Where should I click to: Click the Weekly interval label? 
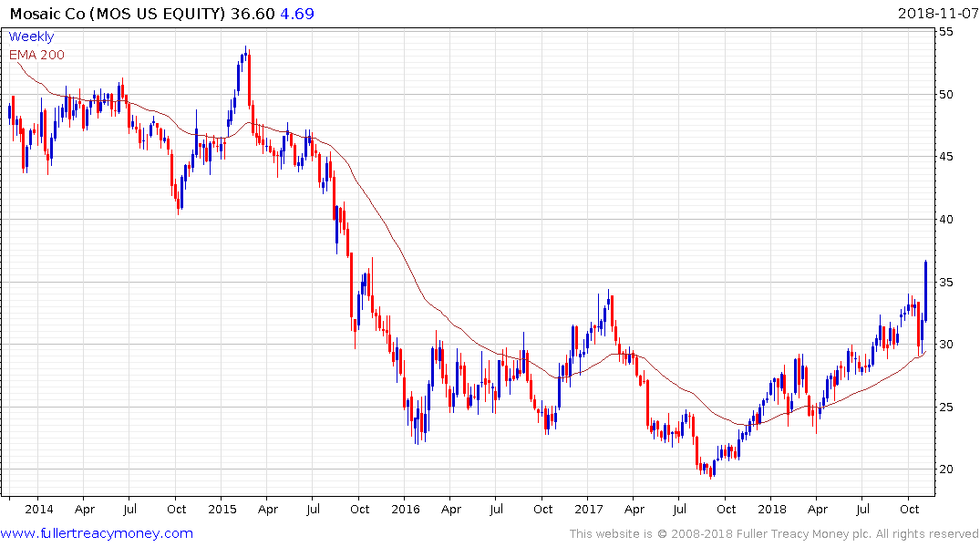31,36
